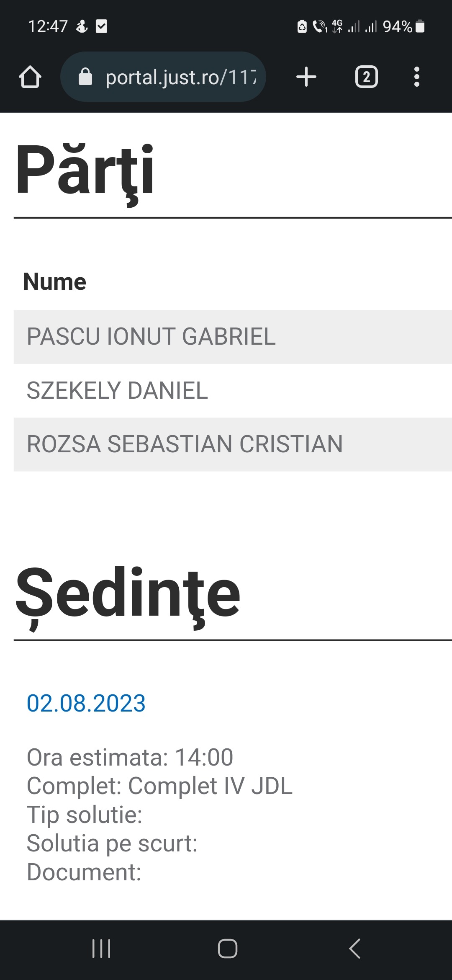Screen dimensions: 452x980
Task: Tap the battery status icon
Action: (x=420, y=27)
